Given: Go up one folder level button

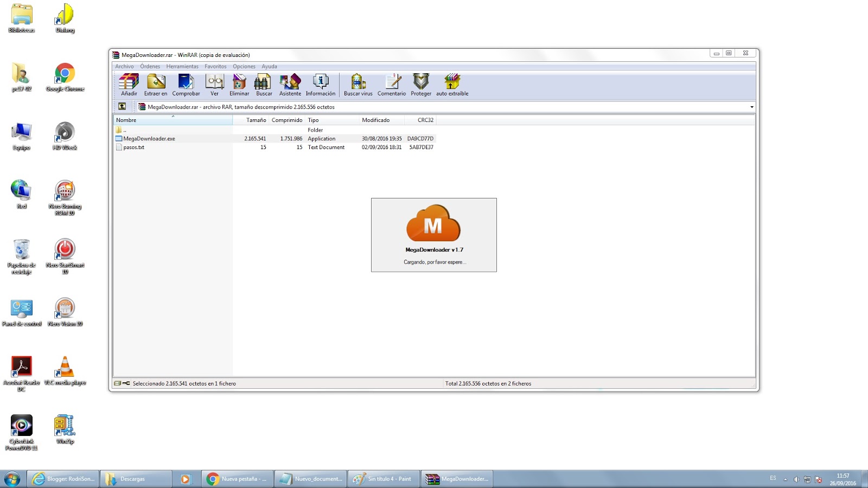Looking at the screenshot, I should pos(122,106).
